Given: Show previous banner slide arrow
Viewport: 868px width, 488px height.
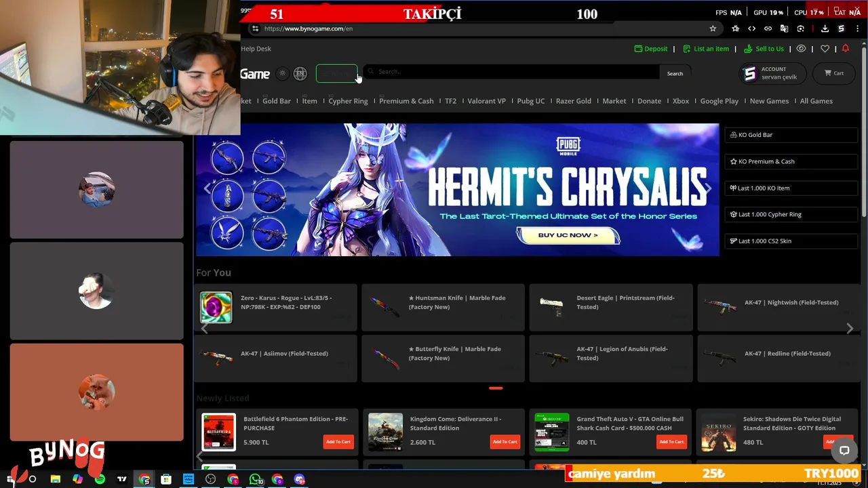Looking at the screenshot, I should [208, 189].
